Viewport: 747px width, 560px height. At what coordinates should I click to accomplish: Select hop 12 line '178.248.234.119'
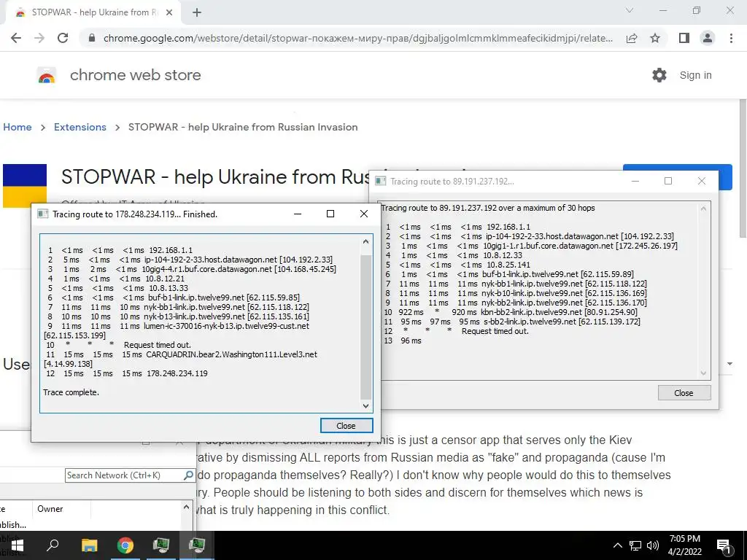(x=126, y=373)
